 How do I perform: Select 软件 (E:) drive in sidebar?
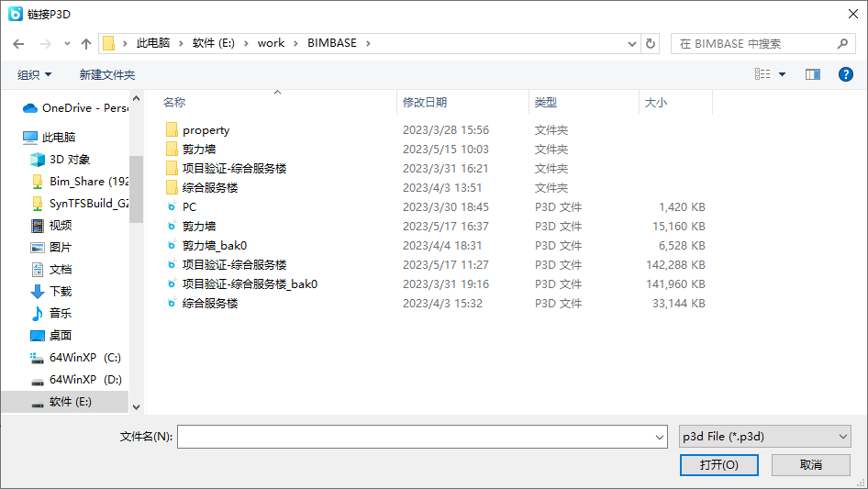[x=65, y=402]
